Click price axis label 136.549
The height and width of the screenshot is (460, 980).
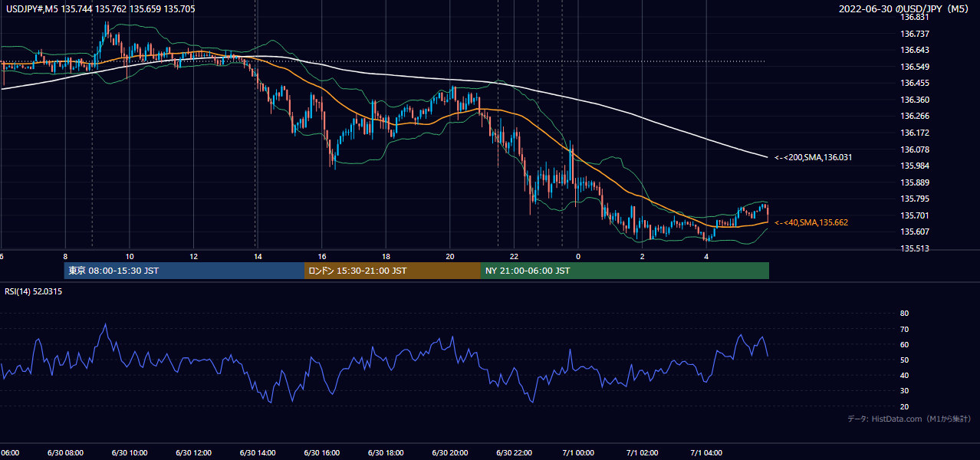pos(914,67)
